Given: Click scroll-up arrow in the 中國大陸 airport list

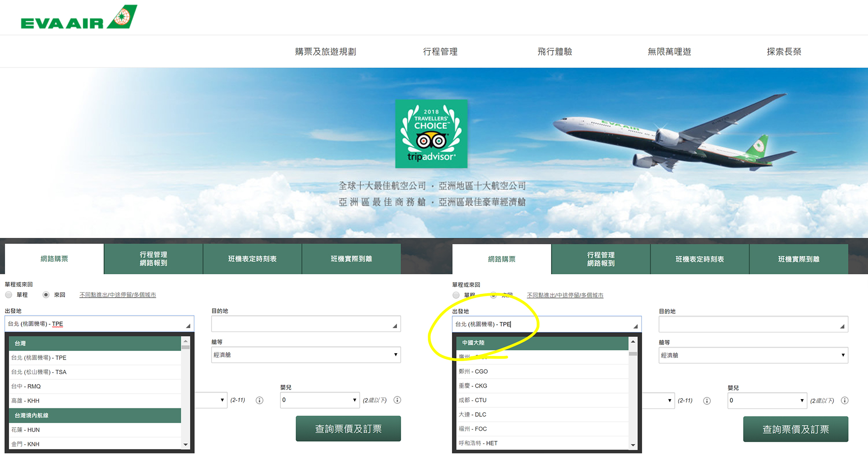Looking at the screenshot, I should (633, 342).
